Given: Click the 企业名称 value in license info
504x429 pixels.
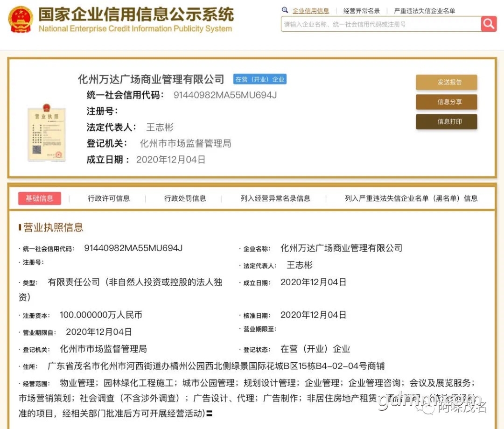Looking at the screenshot, I should coord(341,248).
